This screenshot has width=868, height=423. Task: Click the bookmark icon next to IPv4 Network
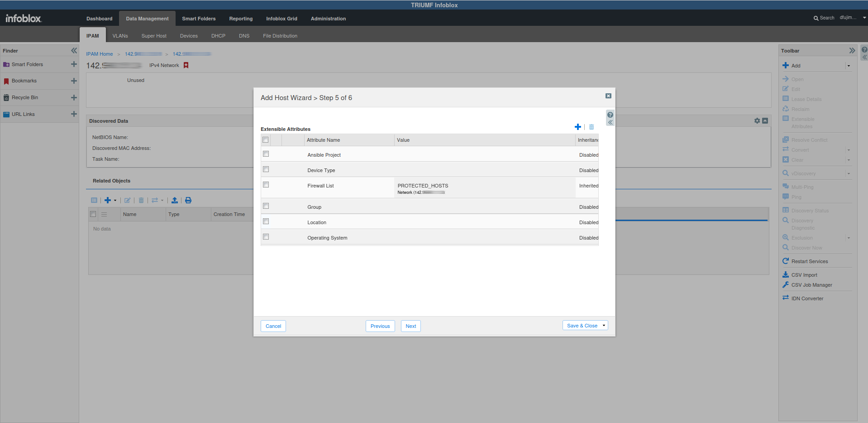click(x=186, y=65)
